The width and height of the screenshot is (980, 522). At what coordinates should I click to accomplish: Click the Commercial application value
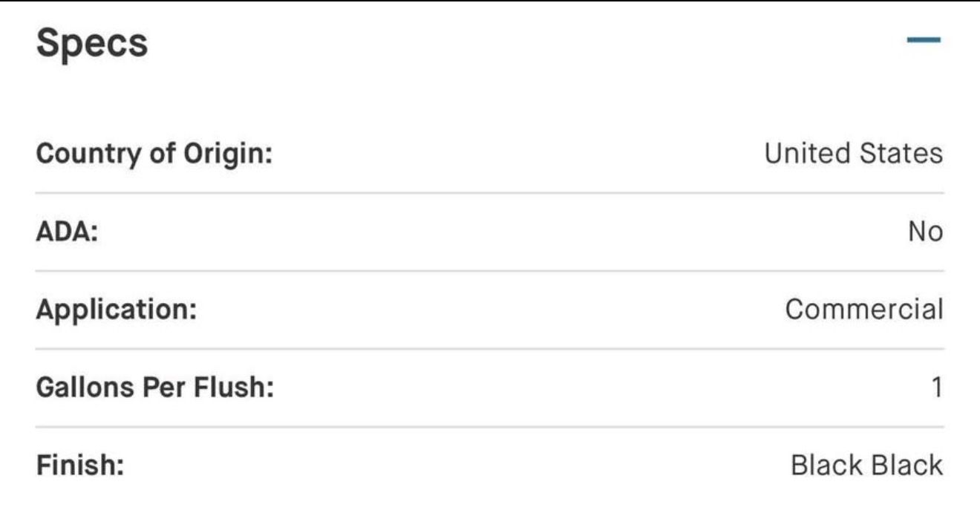[864, 309]
